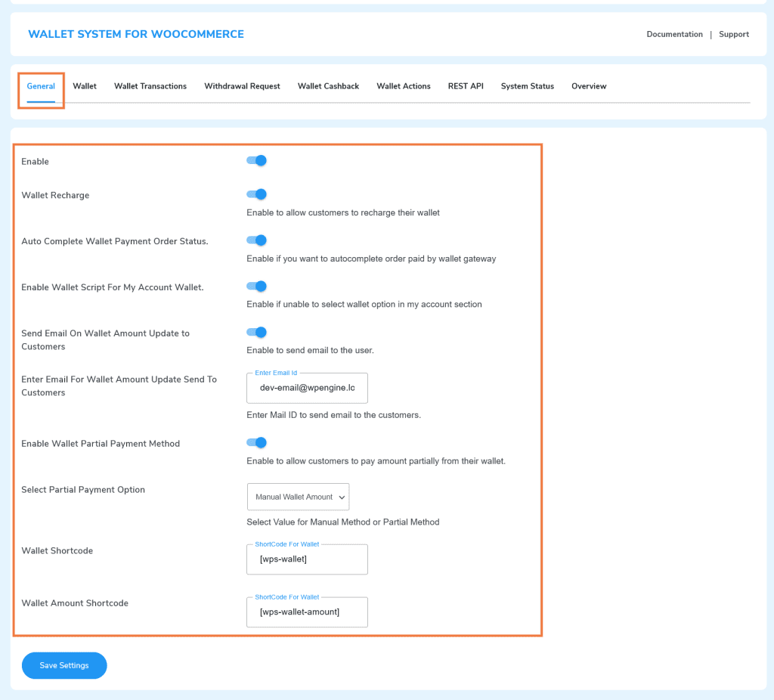Screen dimensions: 774x700
Task: Toggle Wallet Recharge off
Action: pos(256,194)
